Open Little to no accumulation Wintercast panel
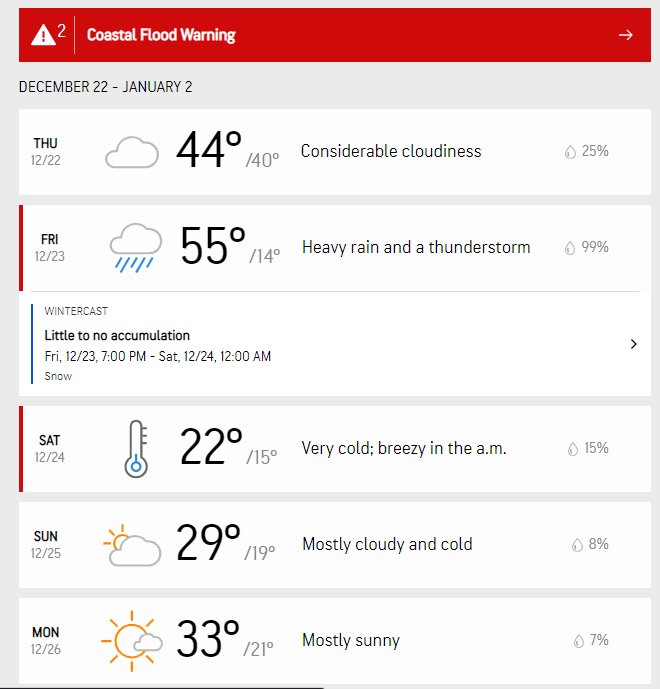 tap(335, 344)
